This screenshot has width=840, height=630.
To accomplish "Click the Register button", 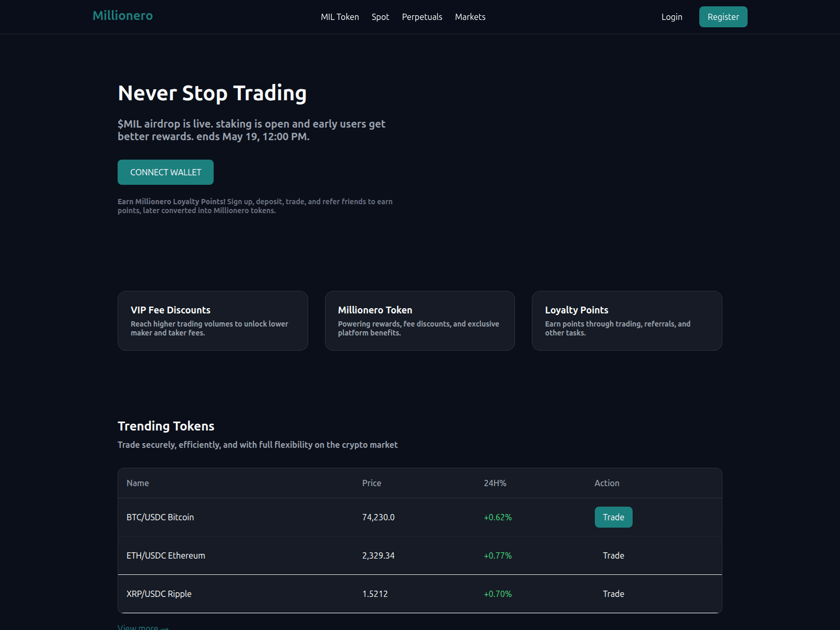I will coord(723,17).
